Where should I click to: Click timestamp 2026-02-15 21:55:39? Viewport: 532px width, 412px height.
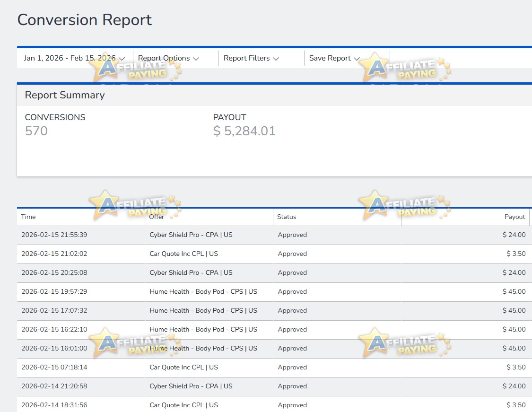click(54, 235)
